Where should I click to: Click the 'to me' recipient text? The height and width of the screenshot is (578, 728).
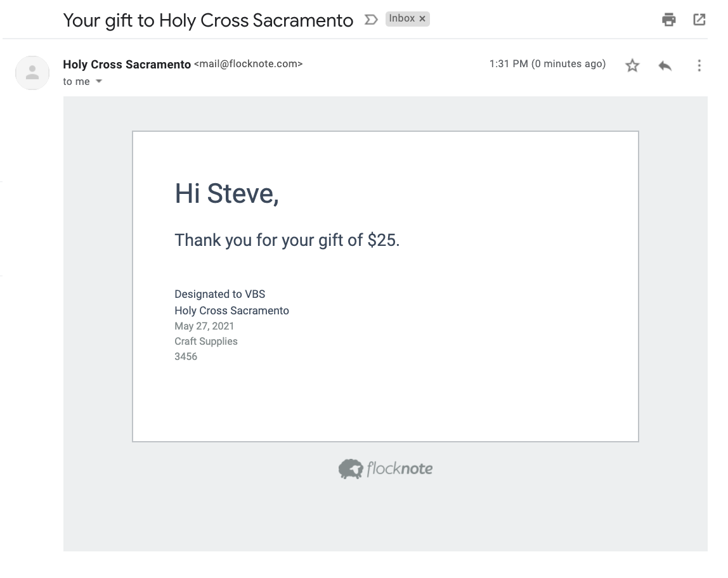click(76, 82)
